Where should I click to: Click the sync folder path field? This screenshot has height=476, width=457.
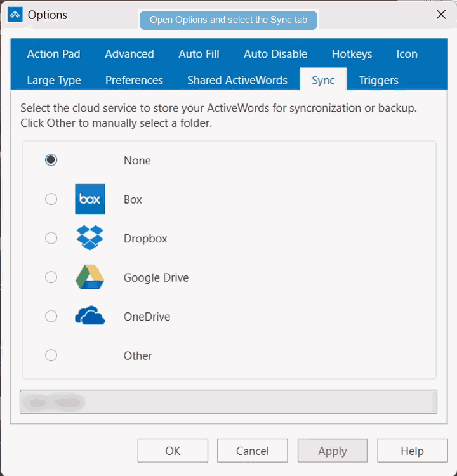tap(228, 402)
